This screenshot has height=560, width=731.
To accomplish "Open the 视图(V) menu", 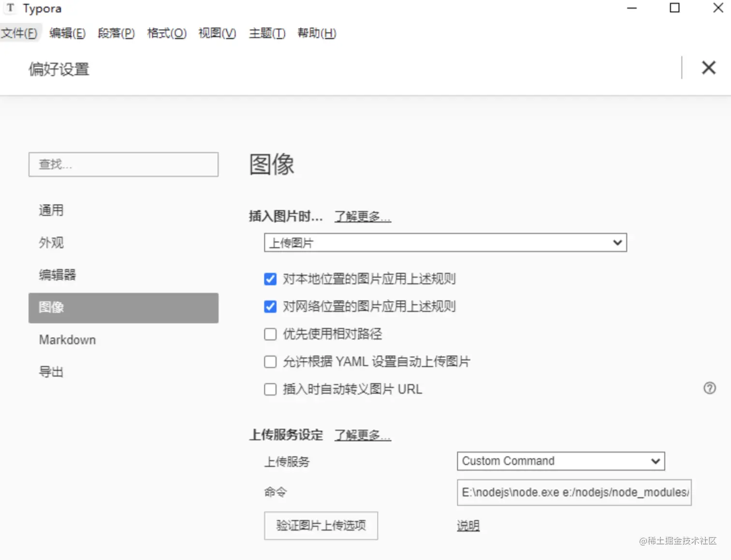I will click(x=217, y=33).
